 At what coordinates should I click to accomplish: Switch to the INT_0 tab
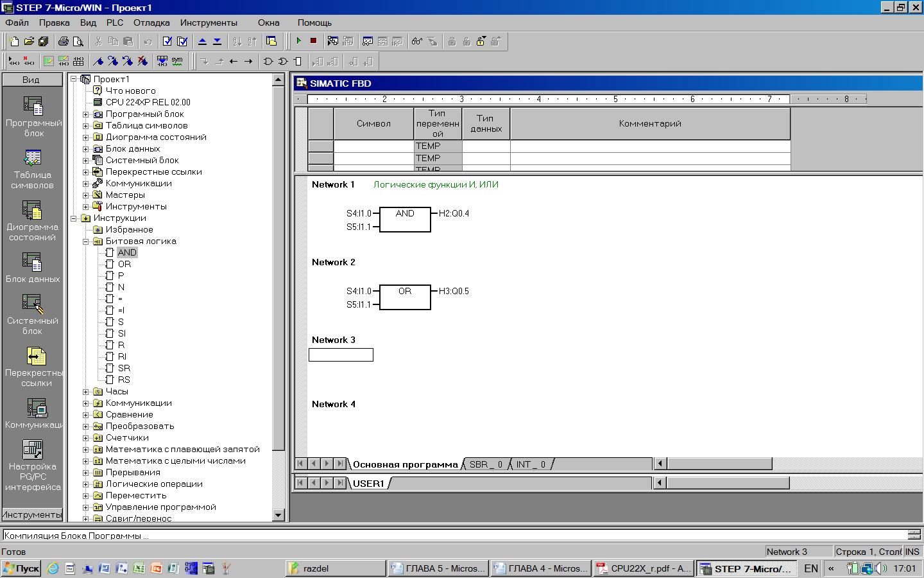531,464
